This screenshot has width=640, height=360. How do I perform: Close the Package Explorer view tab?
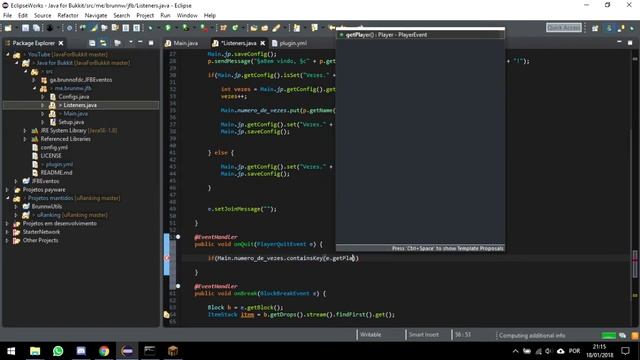pos(61,43)
